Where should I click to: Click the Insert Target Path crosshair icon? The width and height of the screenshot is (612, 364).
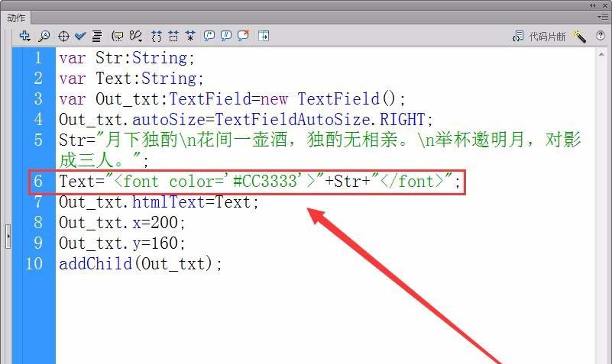tap(63, 36)
